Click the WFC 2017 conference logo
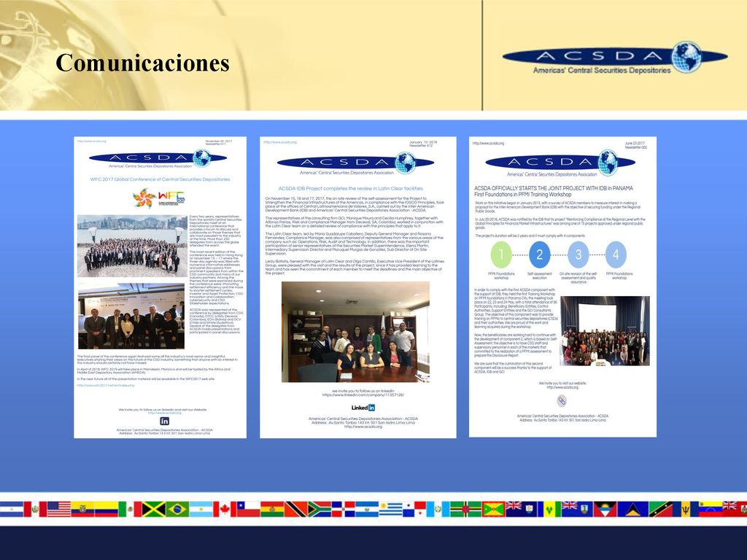Image resolution: width=747 pixels, height=560 pixels. tap(158, 198)
